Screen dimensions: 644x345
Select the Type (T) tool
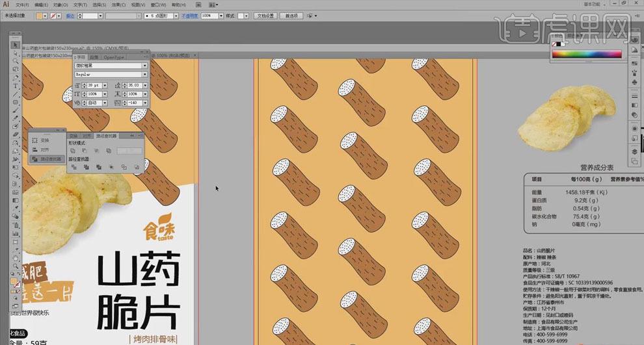tap(16, 86)
